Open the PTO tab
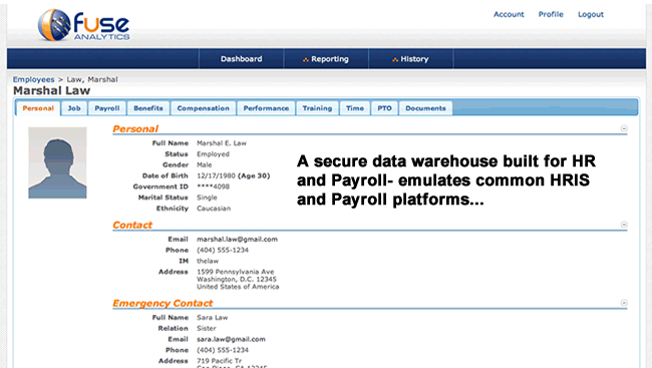 pos(384,108)
